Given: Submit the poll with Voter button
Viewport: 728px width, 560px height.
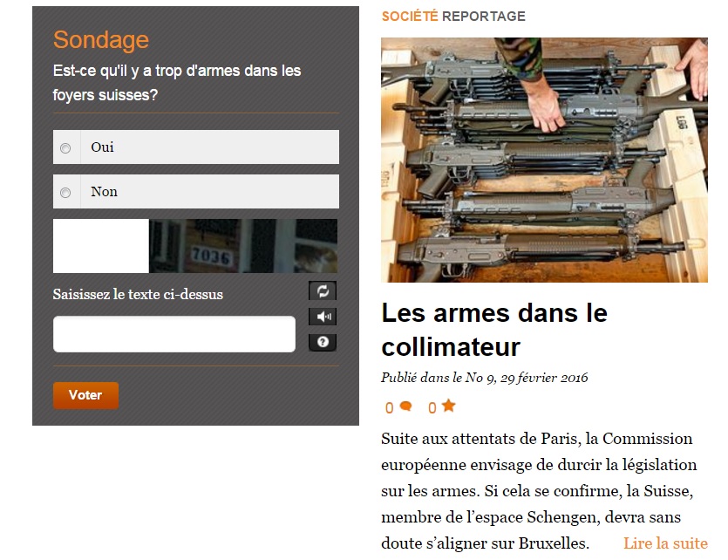Looking at the screenshot, I should pos(86,396).
